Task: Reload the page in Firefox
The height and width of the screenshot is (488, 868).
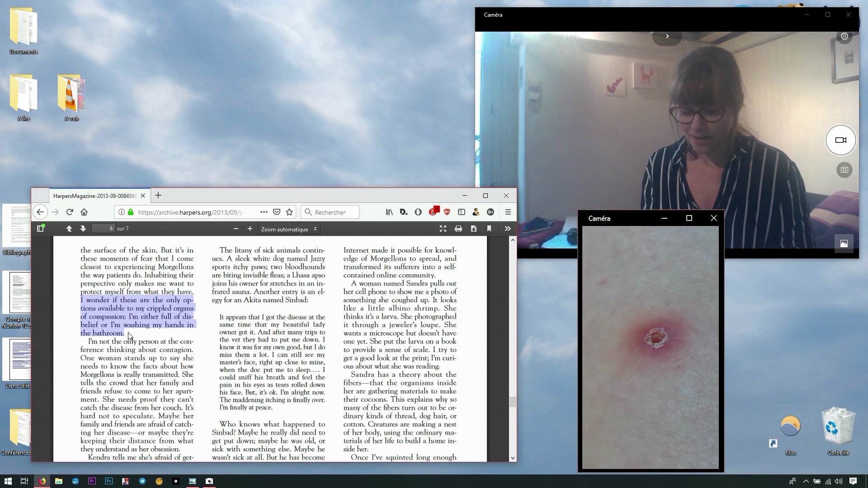Action: point(70,212)
